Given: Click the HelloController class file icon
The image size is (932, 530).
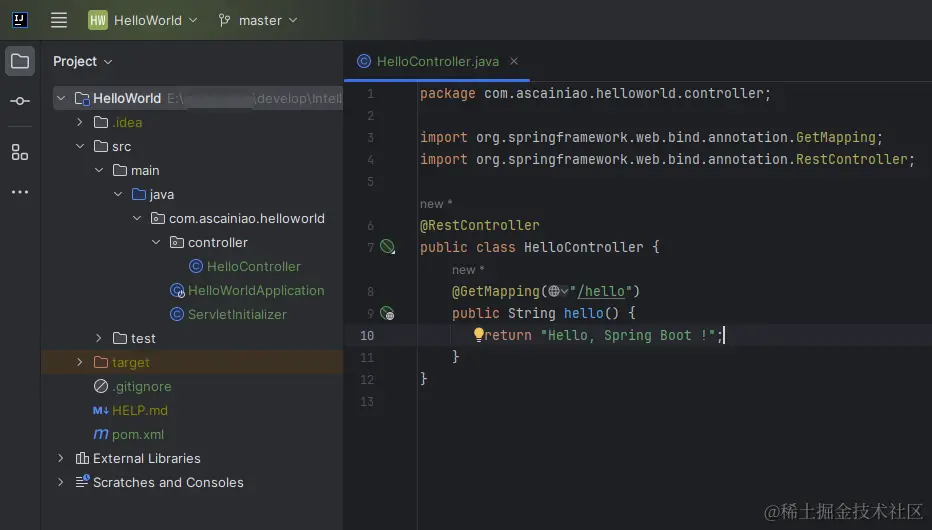Looking at the screenshot, I should pyautogui.click(x=196, y=266).
